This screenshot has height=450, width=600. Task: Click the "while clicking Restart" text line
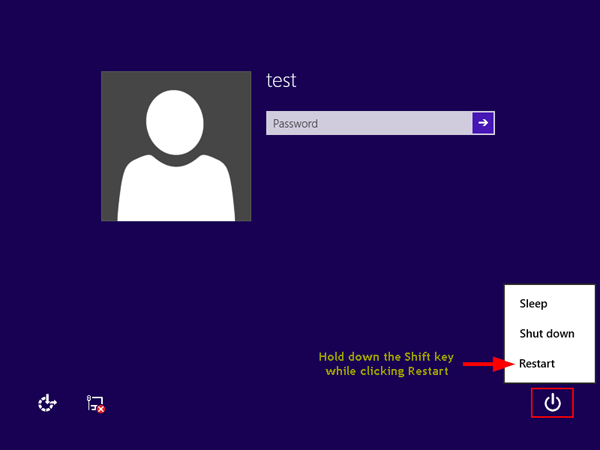click(384, 371)
